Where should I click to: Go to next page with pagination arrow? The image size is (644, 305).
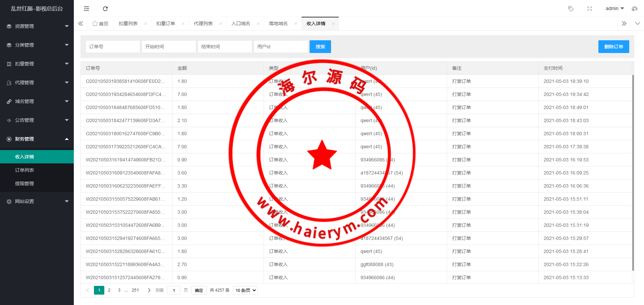(x=149, y=290)
